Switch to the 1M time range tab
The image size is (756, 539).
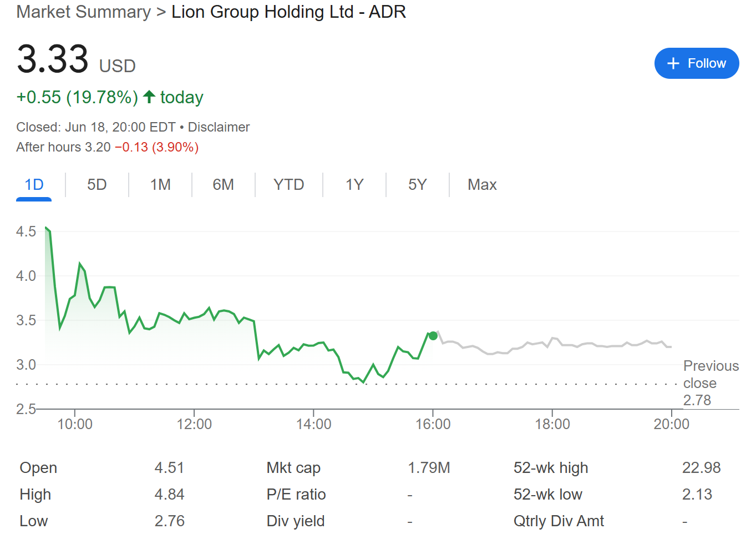click(160, 185)
